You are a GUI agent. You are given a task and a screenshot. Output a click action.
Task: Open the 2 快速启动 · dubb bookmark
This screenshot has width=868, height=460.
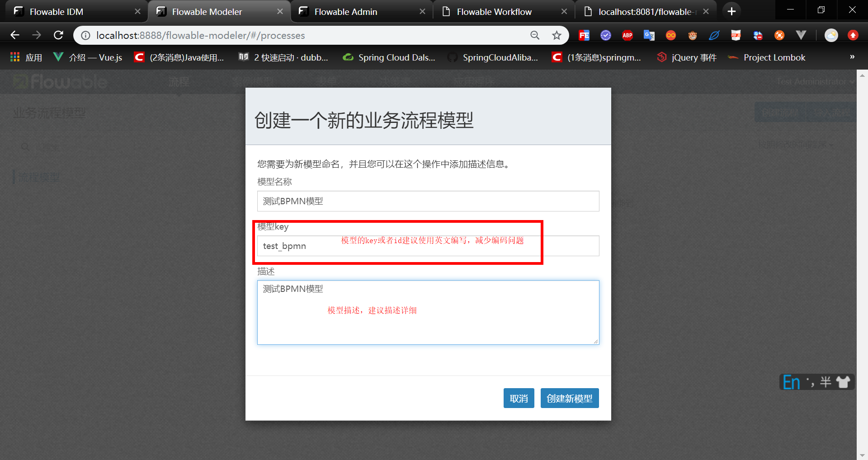(283, 57)
